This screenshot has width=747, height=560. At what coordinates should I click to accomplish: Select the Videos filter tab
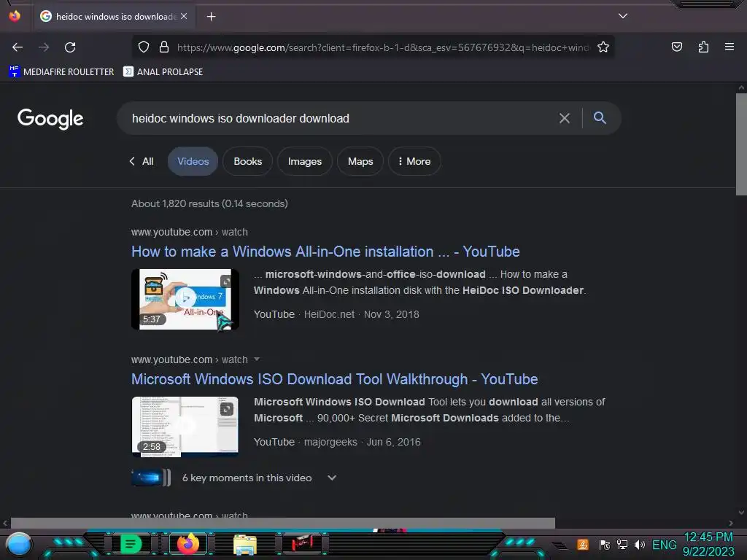click(193, 161)
